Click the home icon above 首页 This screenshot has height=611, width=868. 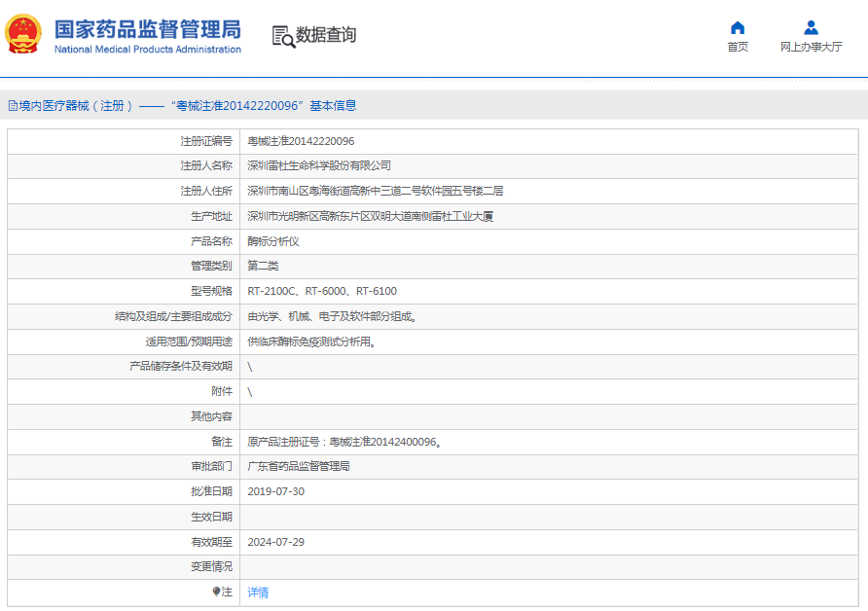pyautogui.click(x=738, y=27)
